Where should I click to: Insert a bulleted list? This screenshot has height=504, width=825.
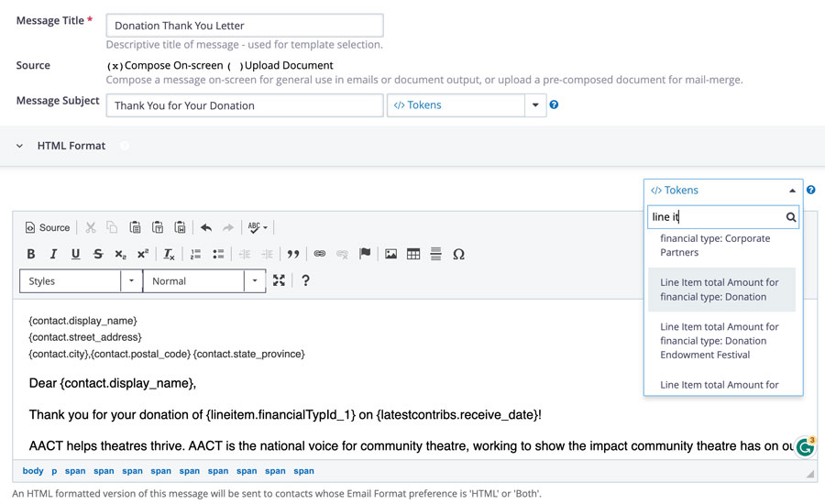pyautogui.click(x=218, y=254)
